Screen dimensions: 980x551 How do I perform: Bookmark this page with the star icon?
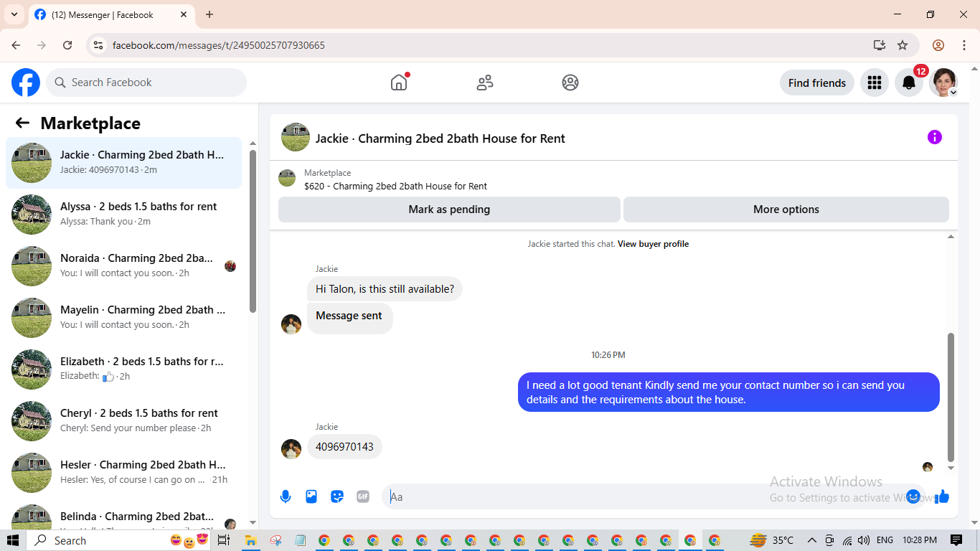[903, 45]
